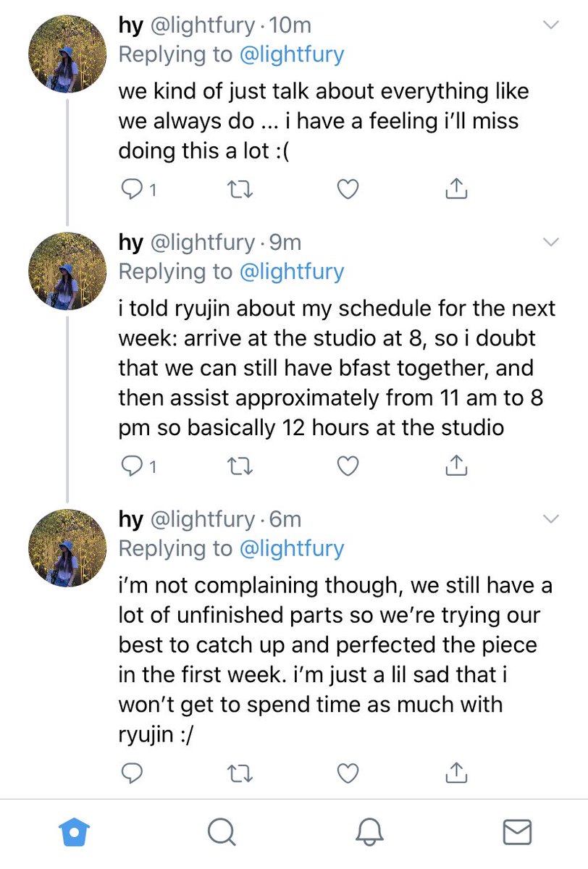Open the Messages envelope tab
Screen dimensions: 588x869
point(517,832)
